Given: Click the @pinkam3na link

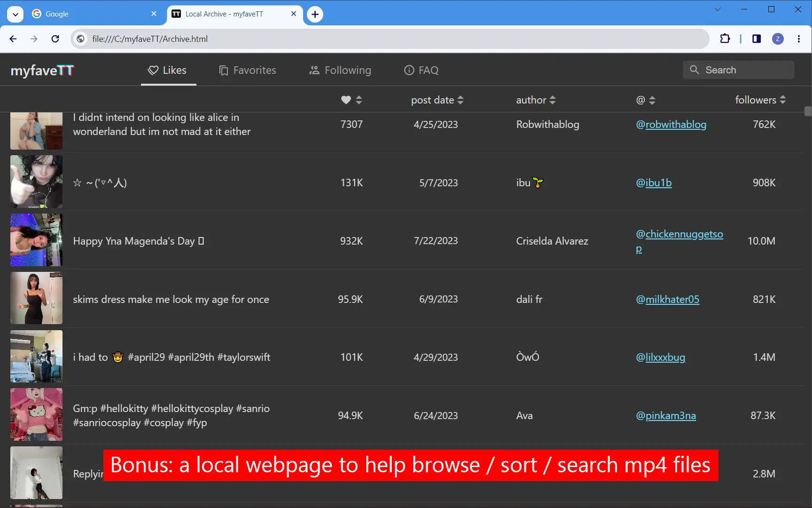Looking at the screenshot, I should [666, 415].
